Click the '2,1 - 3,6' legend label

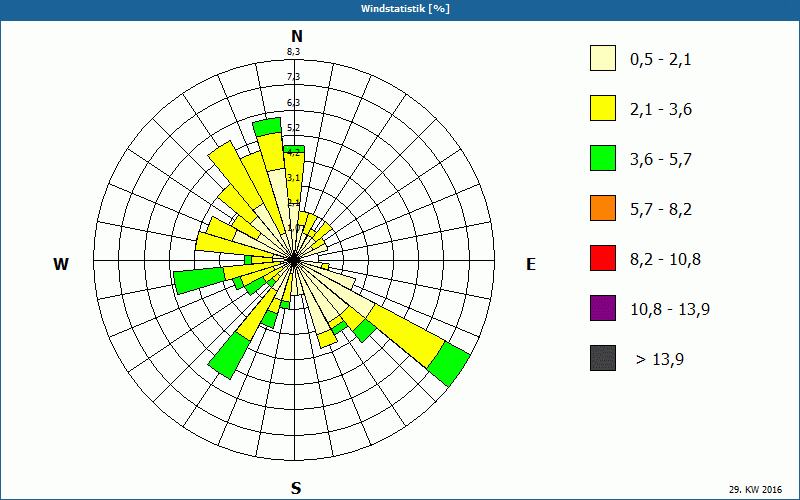661,110
